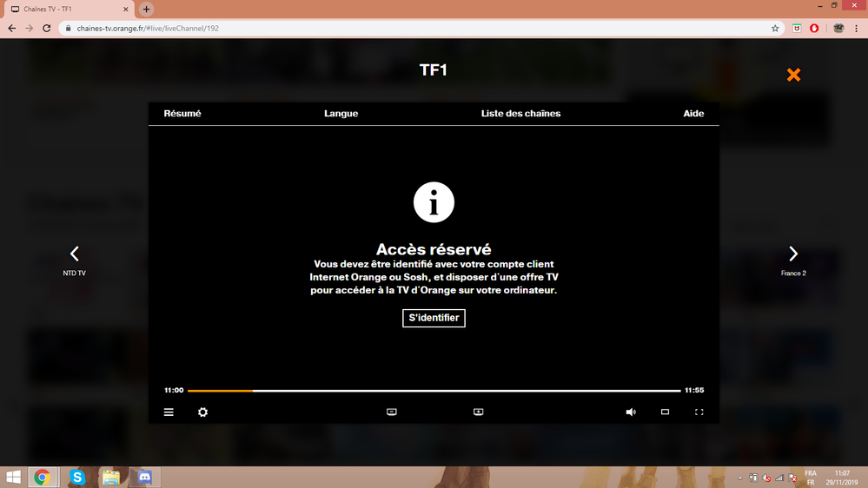
Task: Click the tray volume icon
Action: pyautogui.click(x=766, y=478)
